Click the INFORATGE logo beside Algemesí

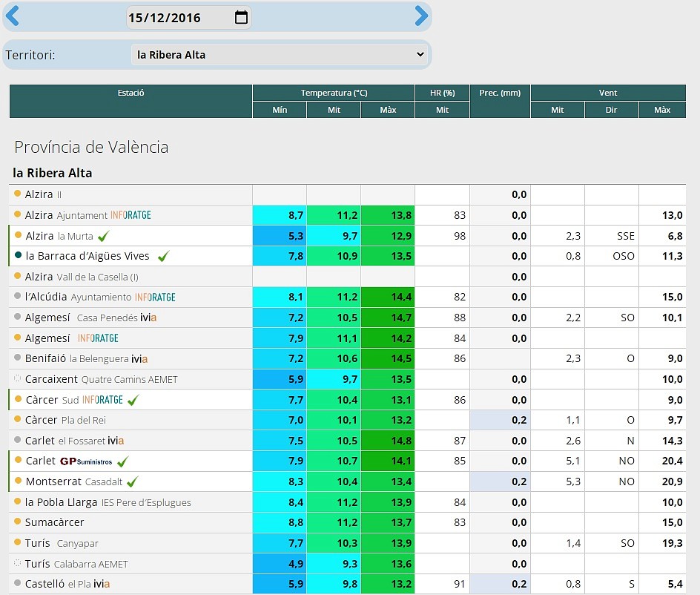[98, 338]
